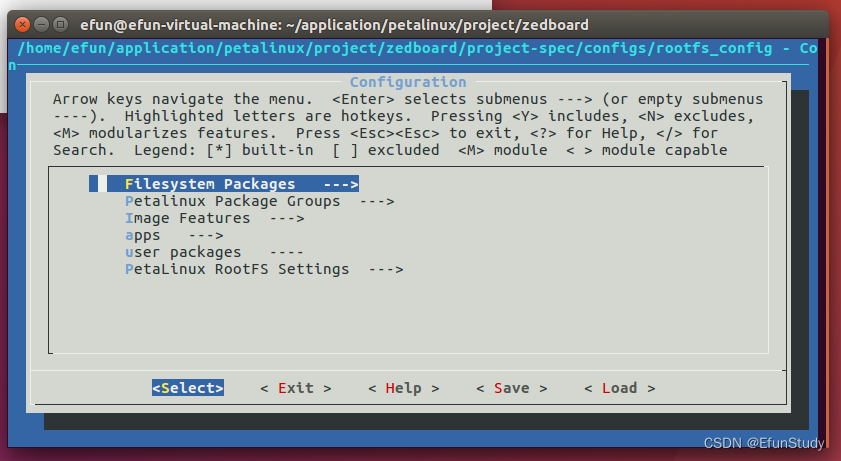The height and width of the screenshot is (461, 841).
Task: Minimize the terminal window
Action: [41, 24]
